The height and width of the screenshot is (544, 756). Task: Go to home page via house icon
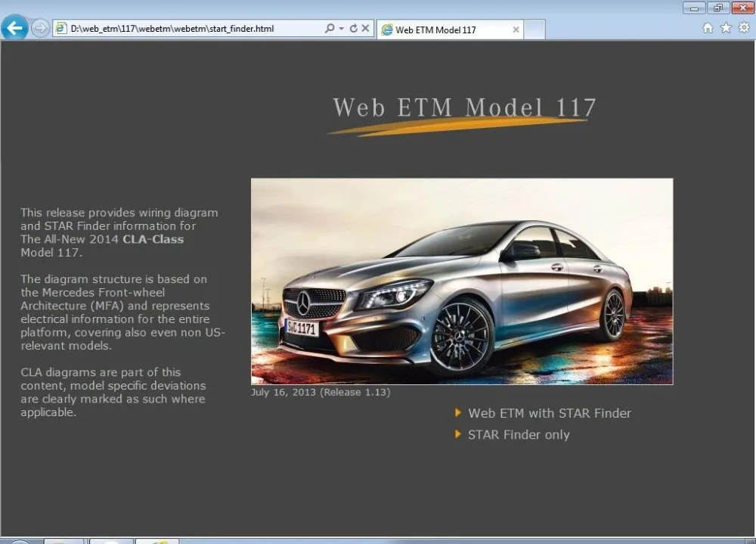(x=708, y=28)
